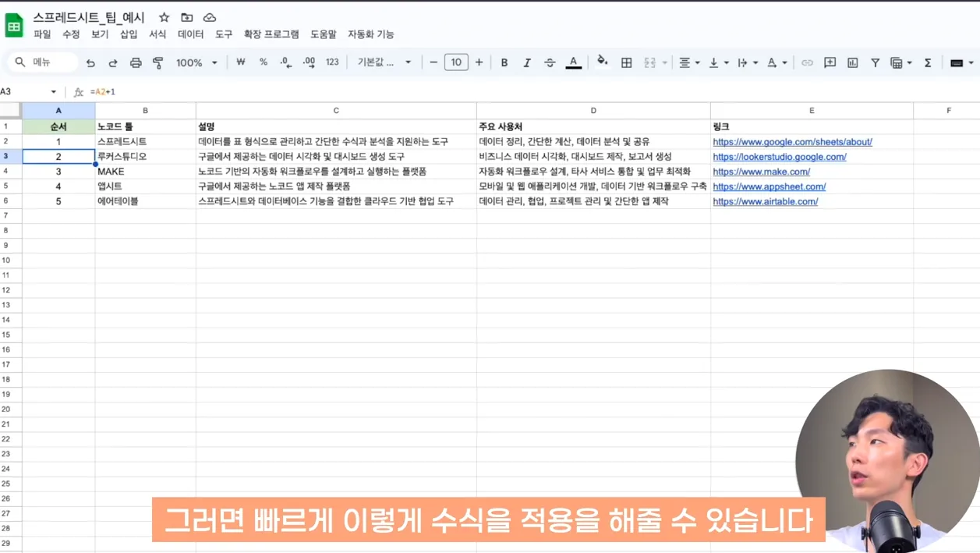The image size is (980, 553).
Task: Toggle bold formatting
Action: [504, 62]
